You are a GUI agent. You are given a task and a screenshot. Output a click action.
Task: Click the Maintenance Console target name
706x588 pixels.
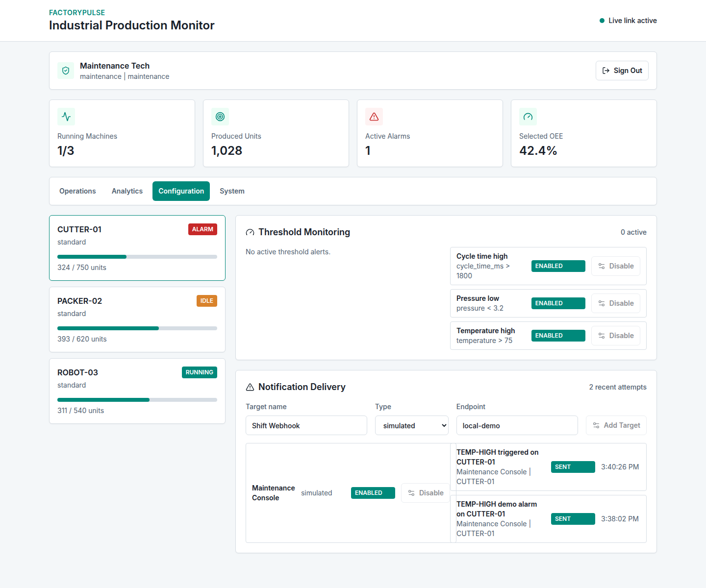[x=273, y=493]
